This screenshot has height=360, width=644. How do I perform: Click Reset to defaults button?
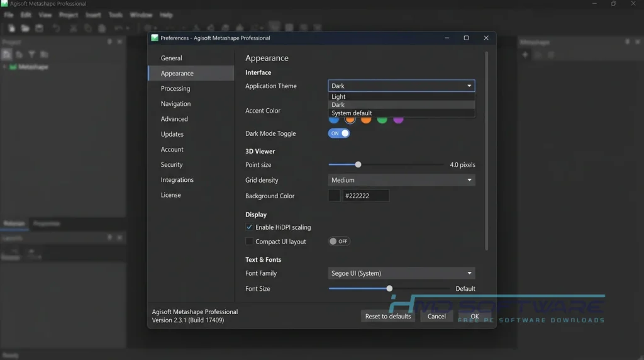(x=387, y=316)
